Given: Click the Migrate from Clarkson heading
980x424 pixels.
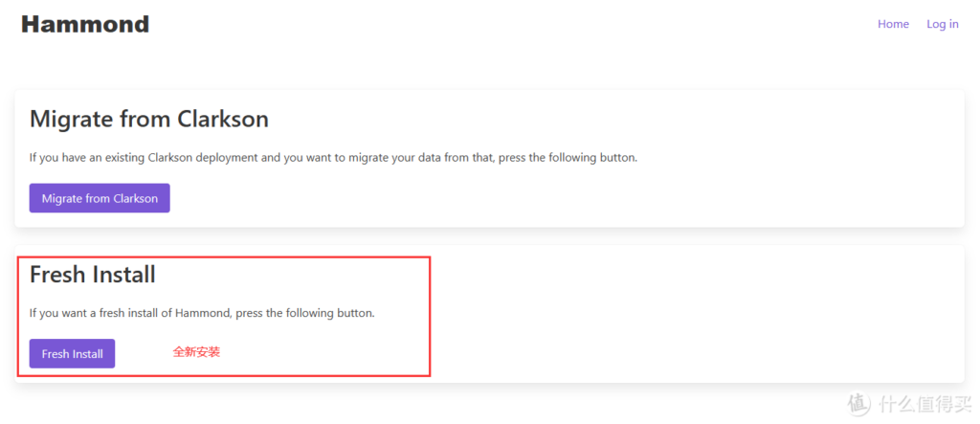Looking at the screenshot, I should coord(148,119).
